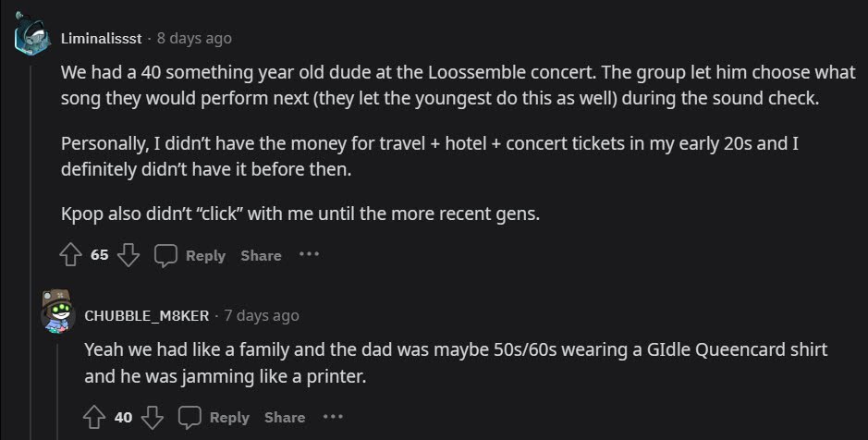
Task: Click the 65 vote score on Liminalissst's comment
Action: [x=100, y=255]
